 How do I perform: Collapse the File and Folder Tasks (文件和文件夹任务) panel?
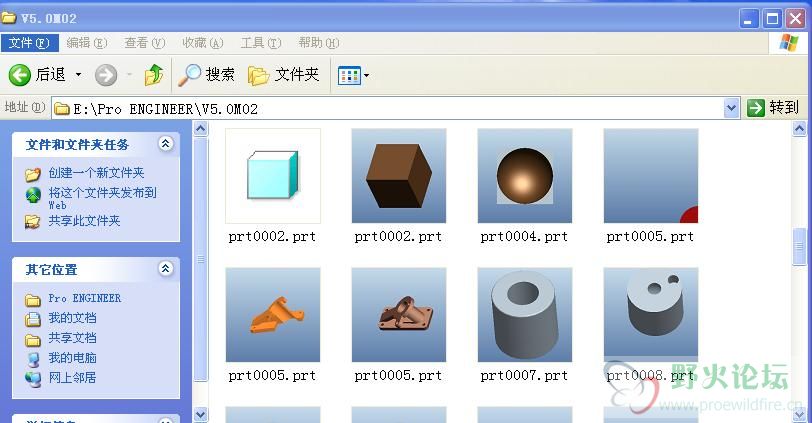point(166,143)
